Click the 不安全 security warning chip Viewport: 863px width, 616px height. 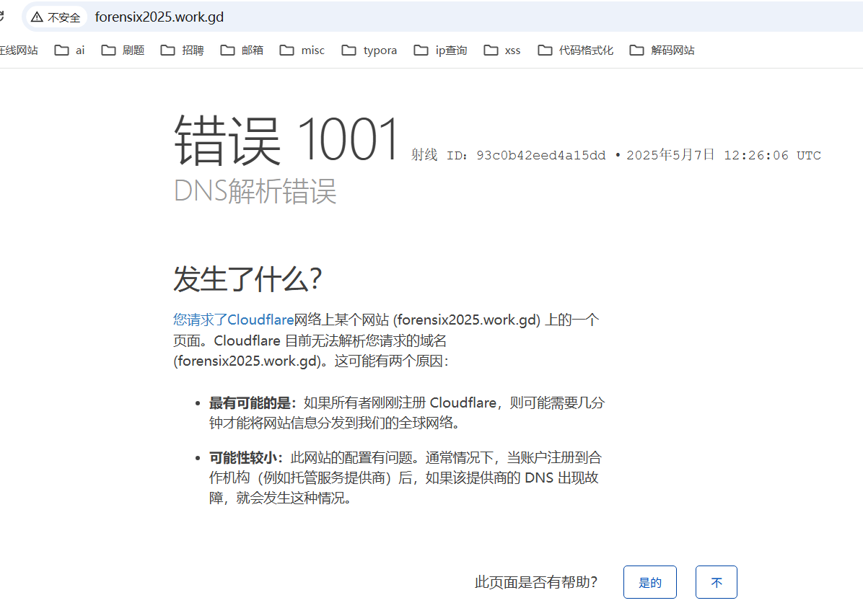[x=56, y=17]
